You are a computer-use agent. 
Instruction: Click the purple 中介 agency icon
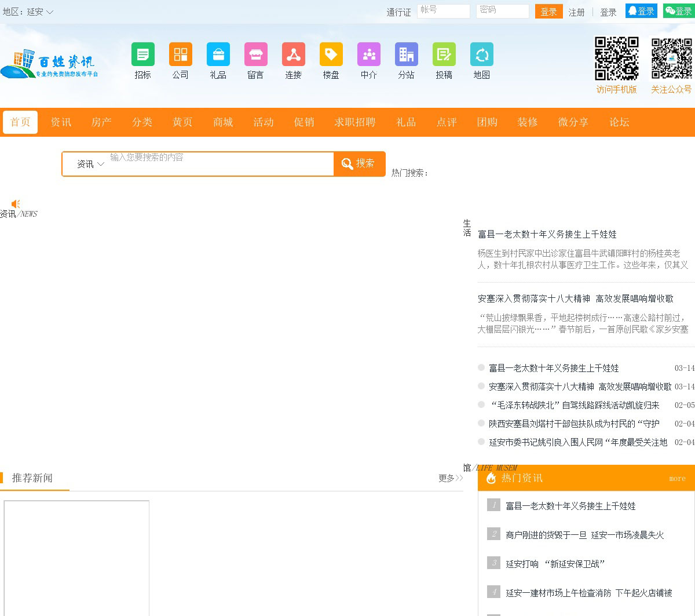(368, 54)
